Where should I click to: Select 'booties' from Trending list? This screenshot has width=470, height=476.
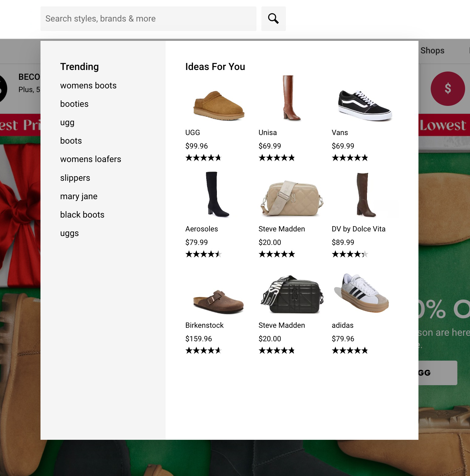(74, 104)
